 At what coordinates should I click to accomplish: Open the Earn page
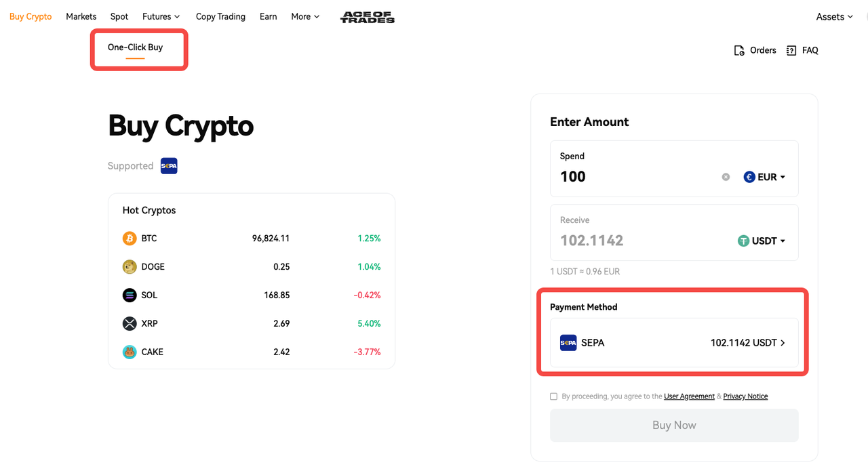coord(269,16)
